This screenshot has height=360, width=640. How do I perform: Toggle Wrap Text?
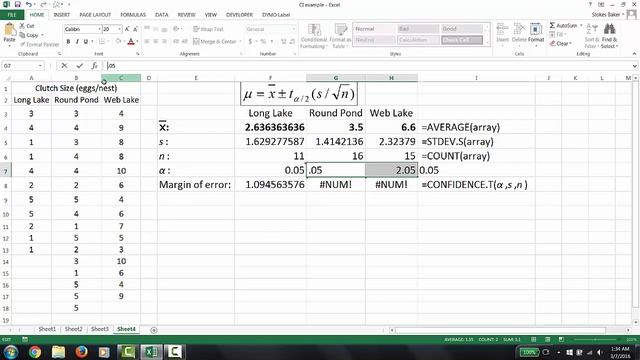click(208, 29)
